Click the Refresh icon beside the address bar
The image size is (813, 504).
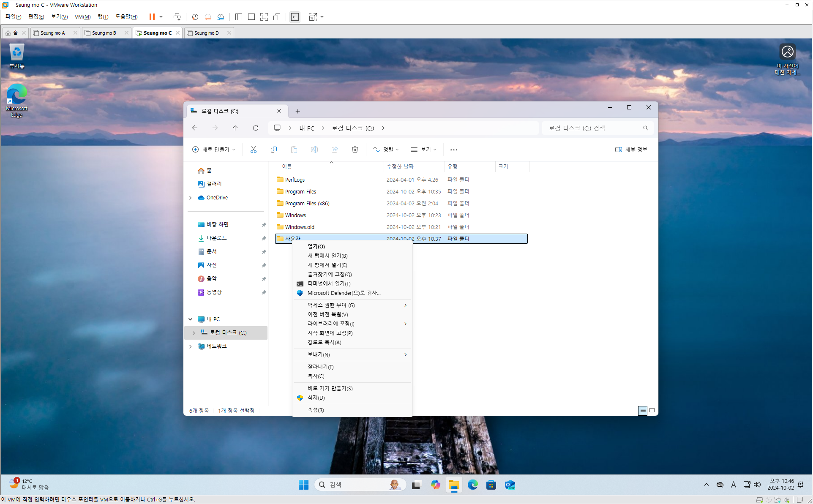[256, 128]
